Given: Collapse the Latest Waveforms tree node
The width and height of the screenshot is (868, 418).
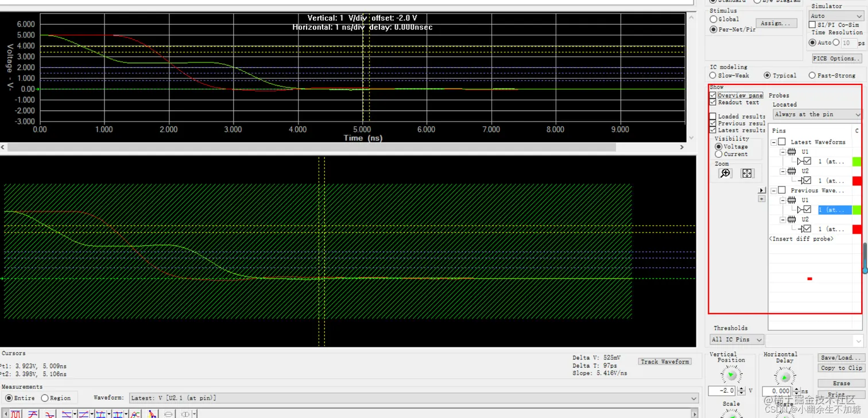Looking at the screenshot, I should pos(773,142).
